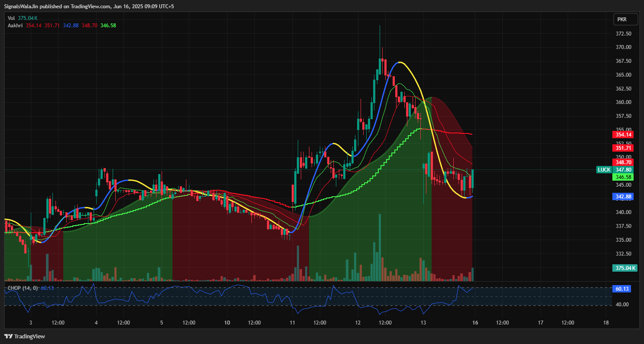Click Aakhri legend blue value 342.88
Viewport: 644px width, 344px height.
click(x=71, y=26)
